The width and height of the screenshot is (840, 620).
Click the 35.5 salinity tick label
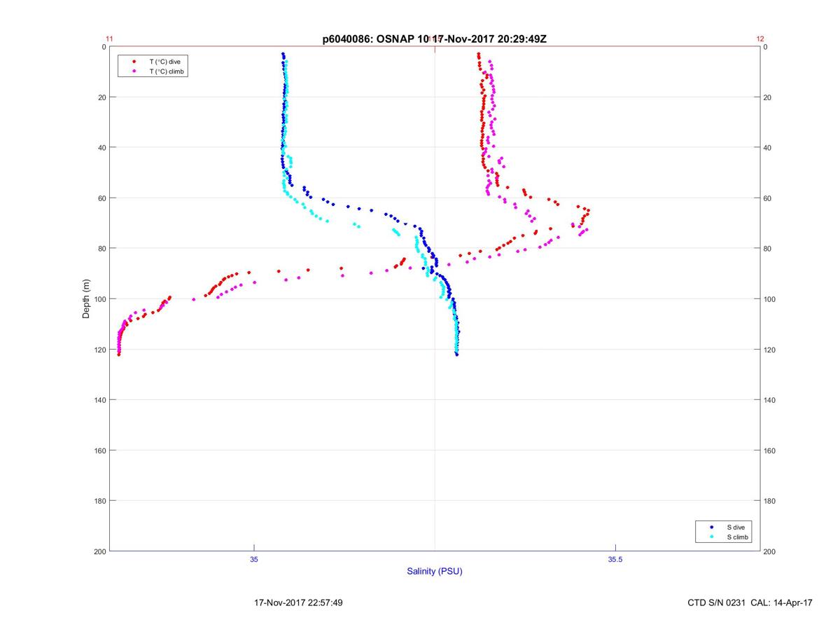(x=614, y=559)
